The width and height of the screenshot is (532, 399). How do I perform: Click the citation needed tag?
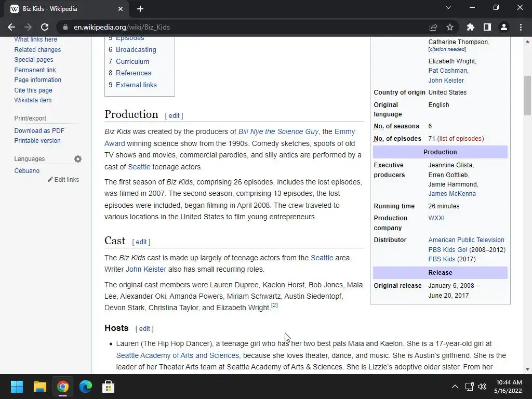(x=447, y=49)
